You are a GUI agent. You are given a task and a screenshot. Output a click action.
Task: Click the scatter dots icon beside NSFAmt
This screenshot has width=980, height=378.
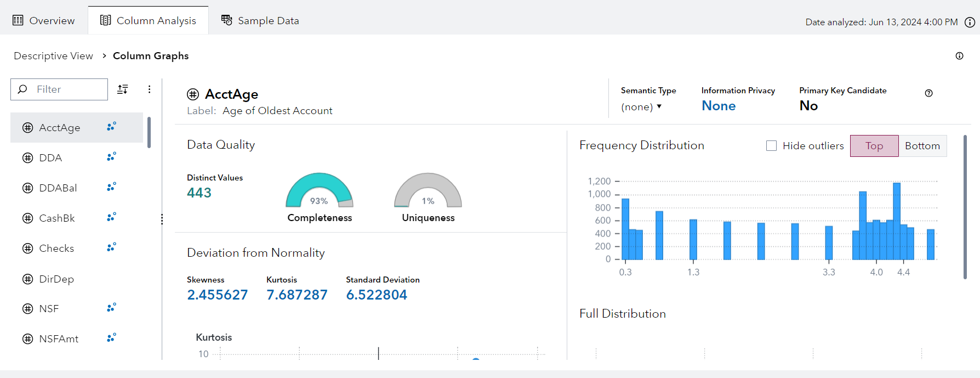click(111, 338)
